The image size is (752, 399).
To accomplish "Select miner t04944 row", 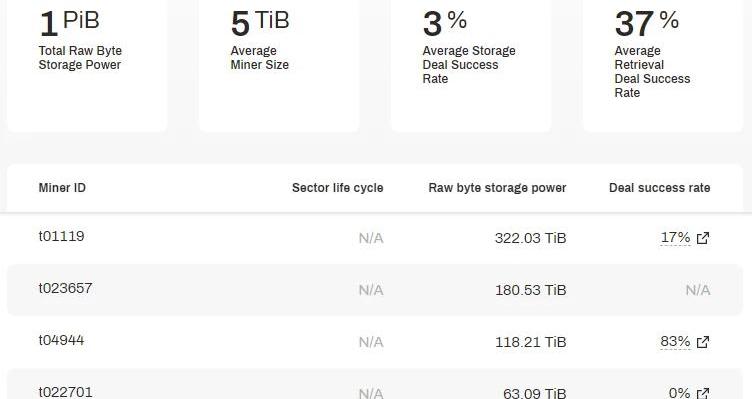I will [375, 342].
